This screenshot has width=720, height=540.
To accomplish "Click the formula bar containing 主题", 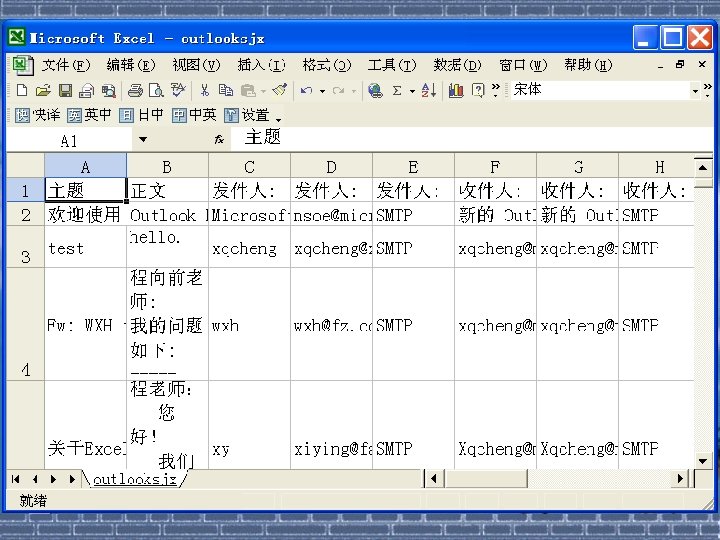I will (x=471, y=138).
